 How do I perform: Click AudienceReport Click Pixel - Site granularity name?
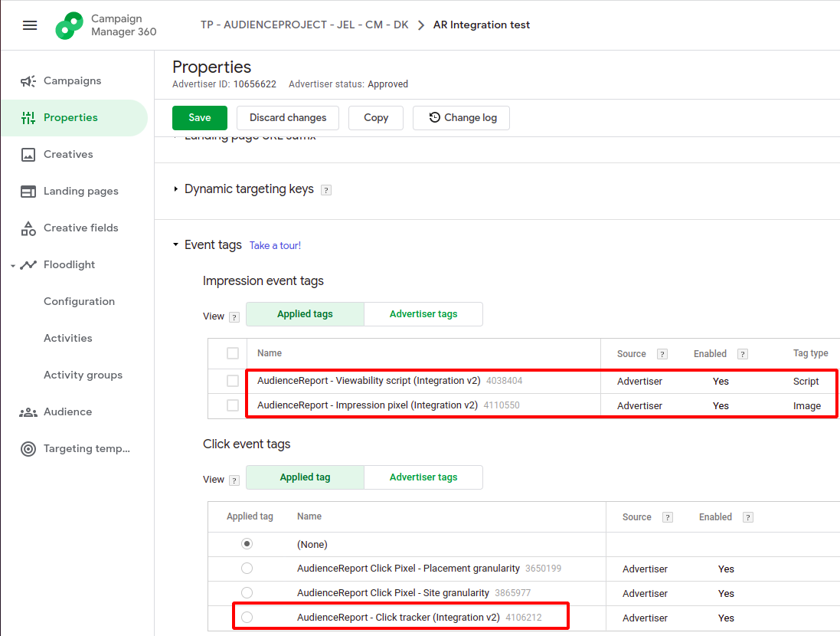394,593
